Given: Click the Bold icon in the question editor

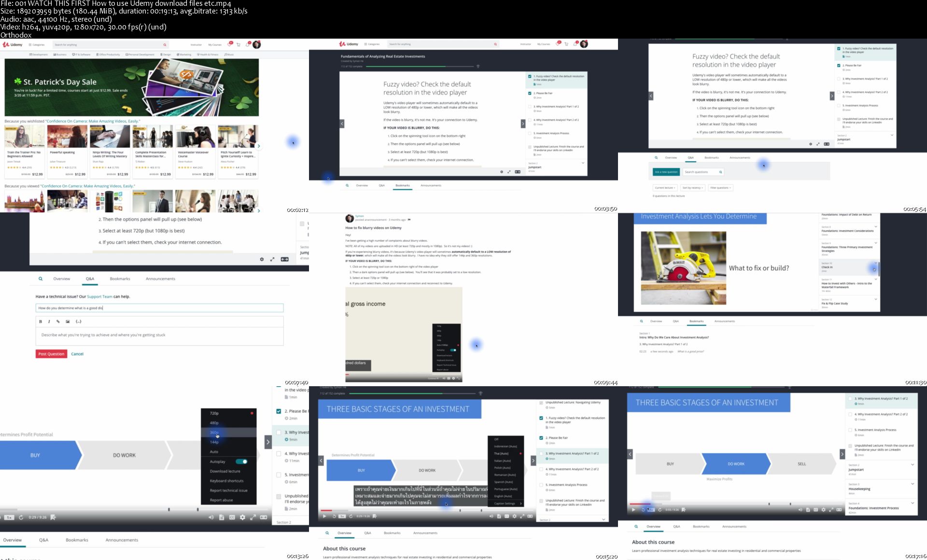Looking at the screenshot, I should [x=41, y=322].
